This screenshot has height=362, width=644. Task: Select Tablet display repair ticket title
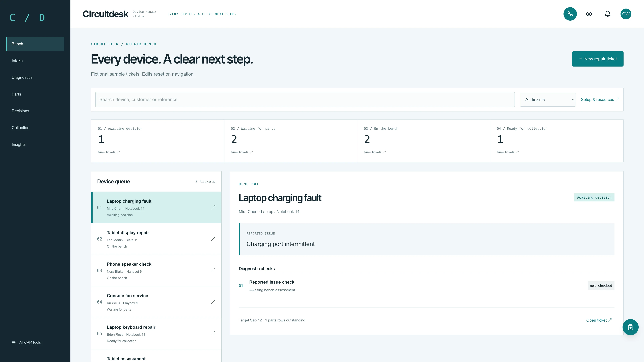click(128, 233)
